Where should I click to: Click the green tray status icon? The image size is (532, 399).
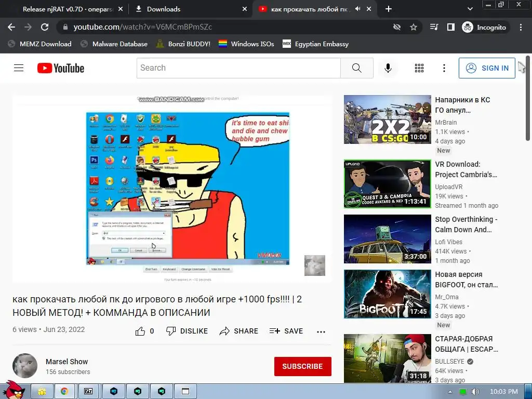463,392
